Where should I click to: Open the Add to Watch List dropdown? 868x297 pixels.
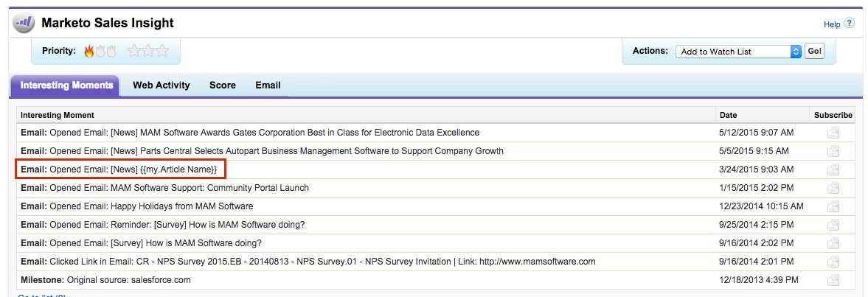(x=738, y=52)
